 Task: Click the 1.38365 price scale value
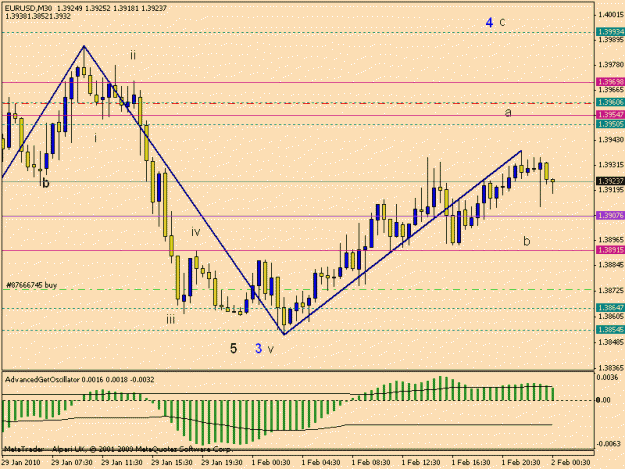(x=611, y=367)
